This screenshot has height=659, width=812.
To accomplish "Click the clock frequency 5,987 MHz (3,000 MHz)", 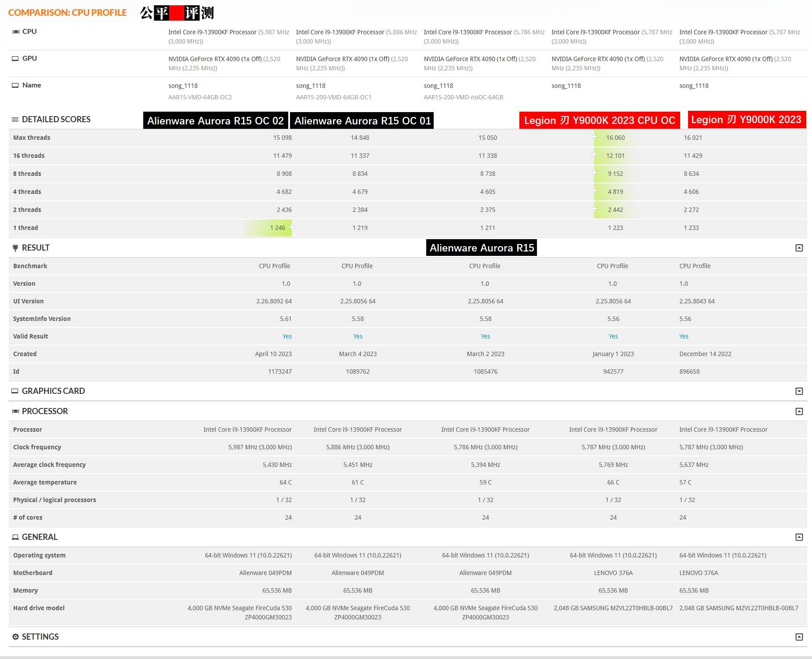I will (260, 447).
